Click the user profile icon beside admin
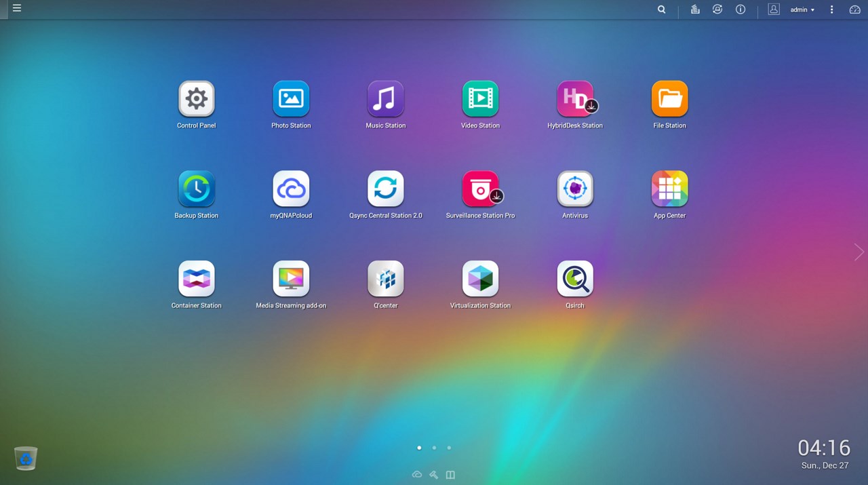868x485 pixels. click(774, 9)
